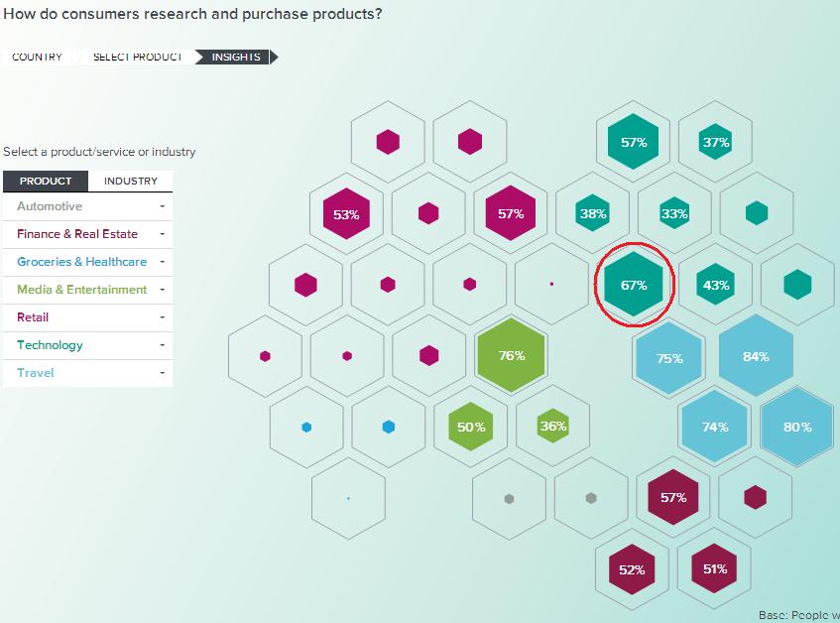Expand the Media & Entertainment category
Screen dimensions: 840x623
pos(88,290)
